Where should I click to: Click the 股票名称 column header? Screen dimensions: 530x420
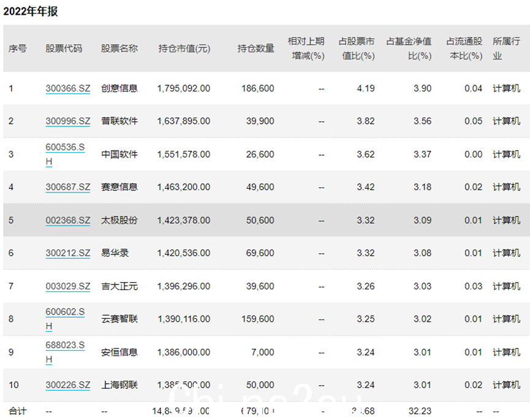[119, 48]
